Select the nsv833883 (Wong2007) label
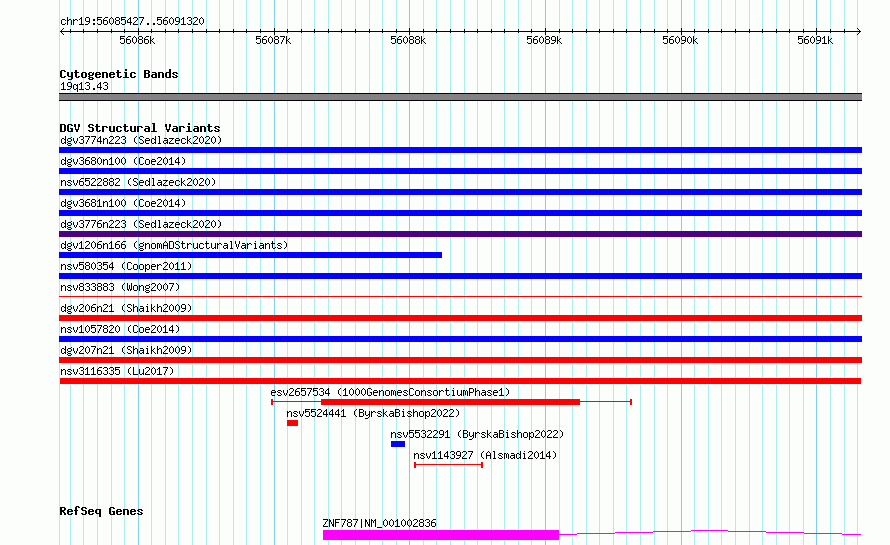Screen dimensions: 890x545 (x=120, y=287)
